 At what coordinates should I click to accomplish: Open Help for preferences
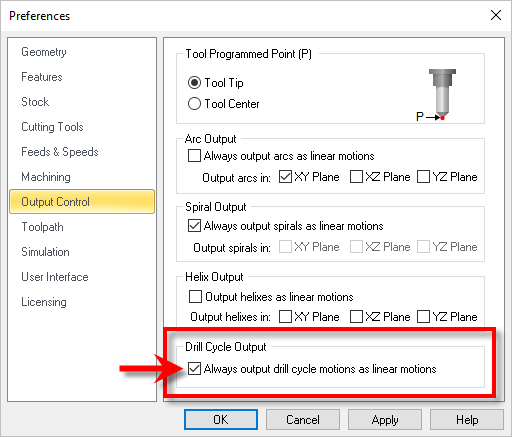pos(467,419)
